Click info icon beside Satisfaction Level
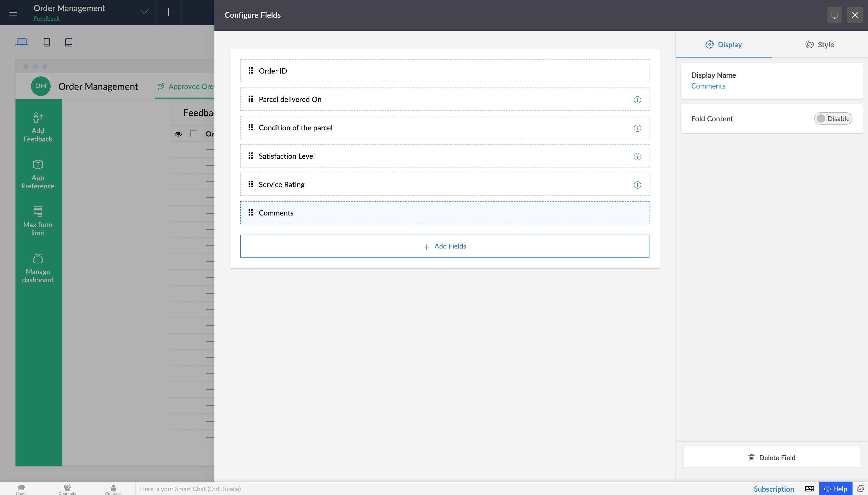This screenshot has height=495, width=868. (637, 156)
